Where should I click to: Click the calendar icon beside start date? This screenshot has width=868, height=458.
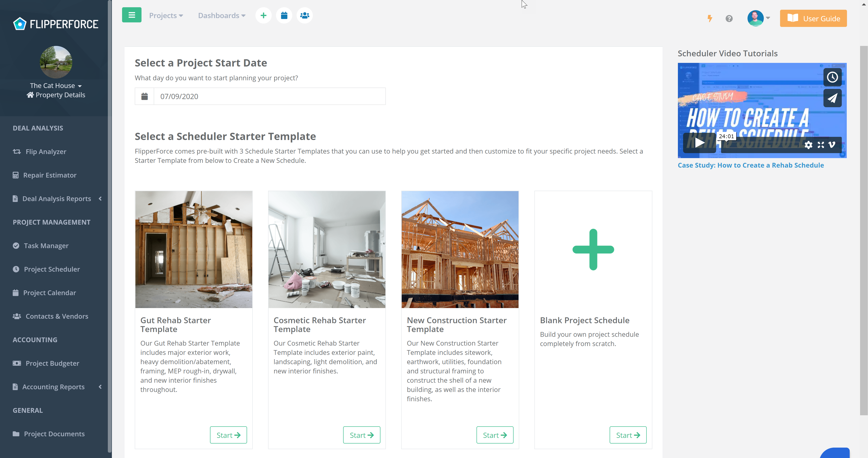145,96
